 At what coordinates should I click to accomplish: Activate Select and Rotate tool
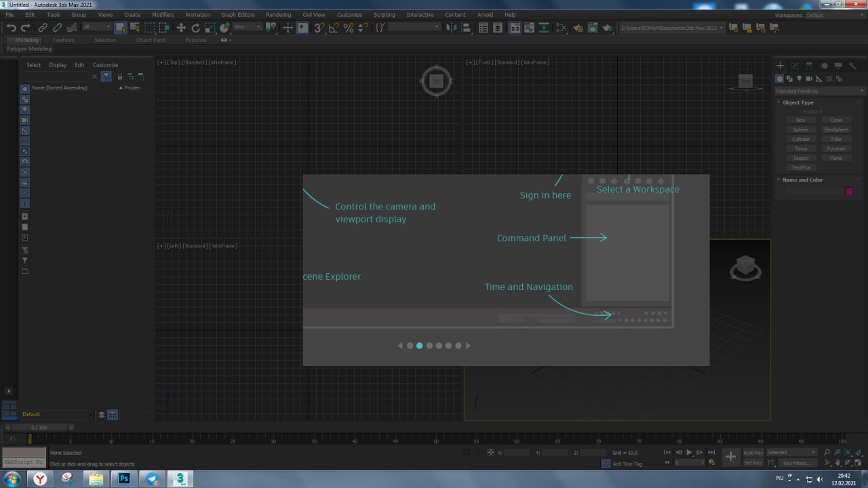(195, 28)
